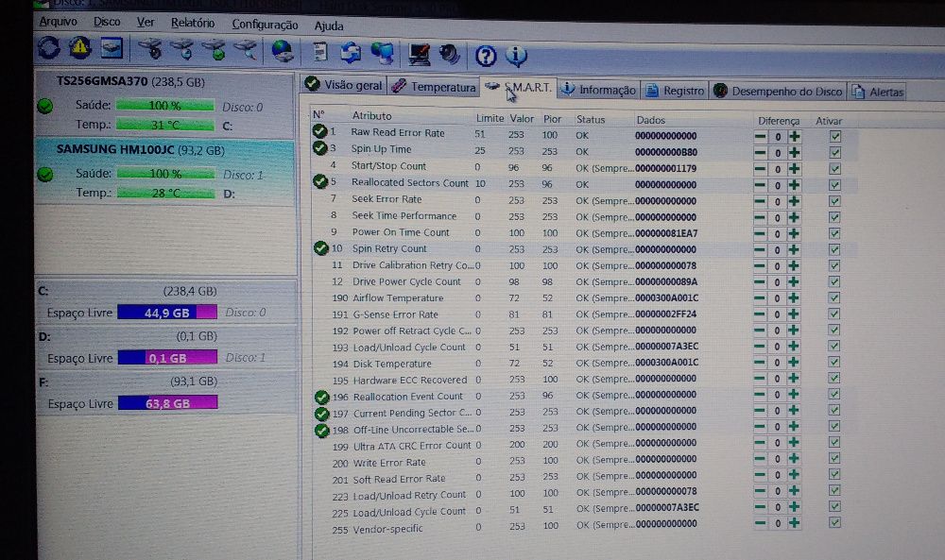Click the speaker sound toolbar icon
945x560 pixels.
[450, 55]
